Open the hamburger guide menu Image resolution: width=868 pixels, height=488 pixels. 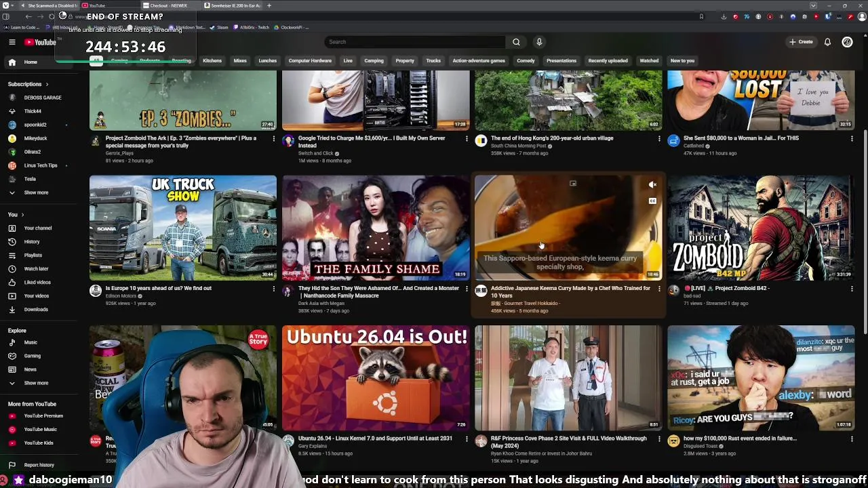tap(12, 42)
